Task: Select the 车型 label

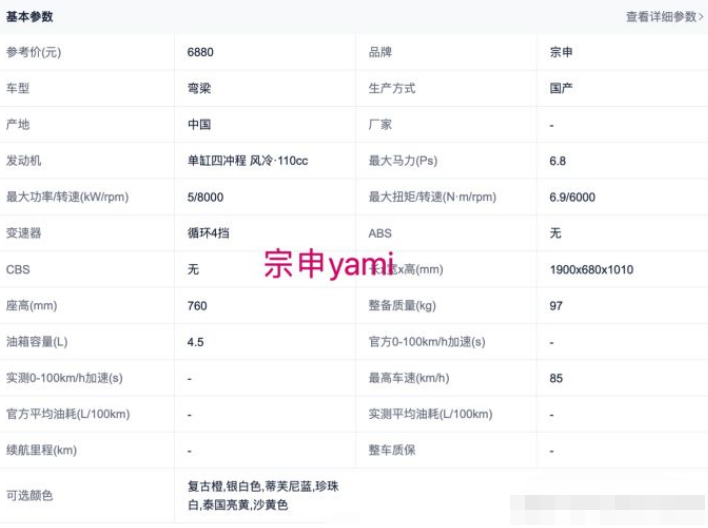Action: pos(18,89)
